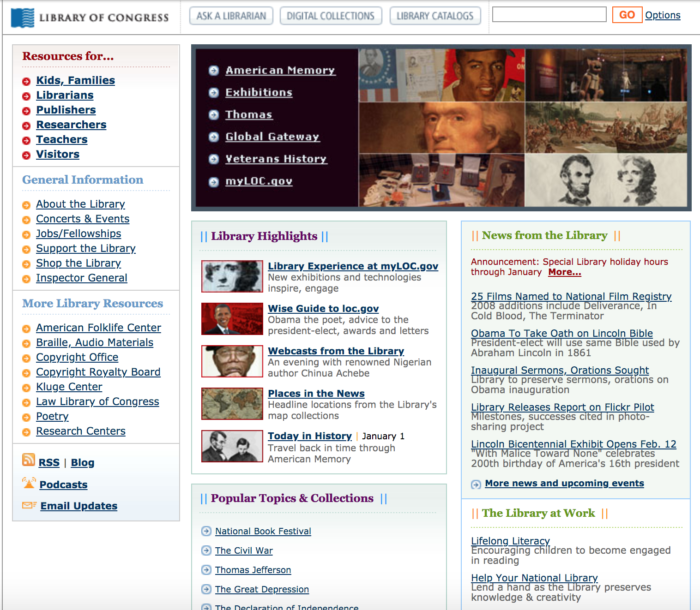Open the Ask a Librarian tab
The width and height of the screenshot is (700, 610).
coord(231,16)
